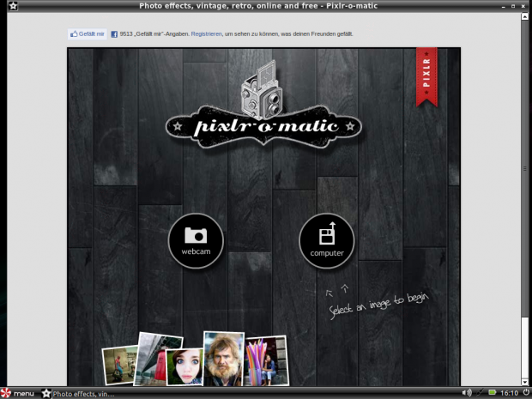
Task: Open the volume control in system tray
Action: [x=468, y=393]
